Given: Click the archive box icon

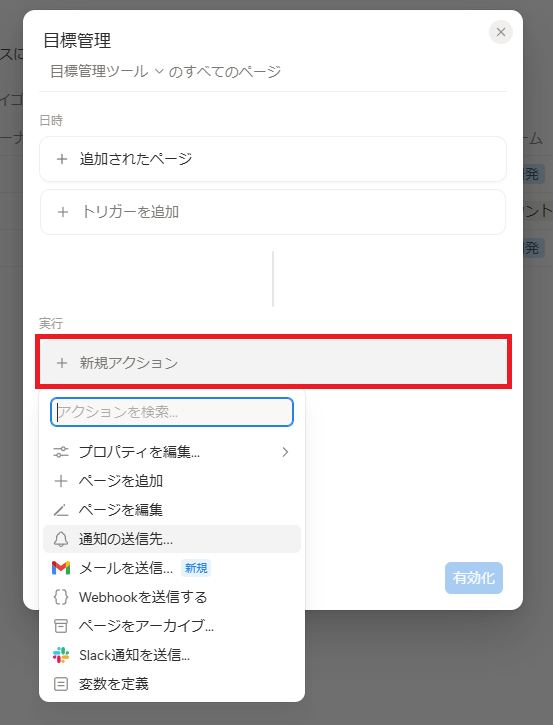Looking at the screenshot, I should (x=61, y=626).
